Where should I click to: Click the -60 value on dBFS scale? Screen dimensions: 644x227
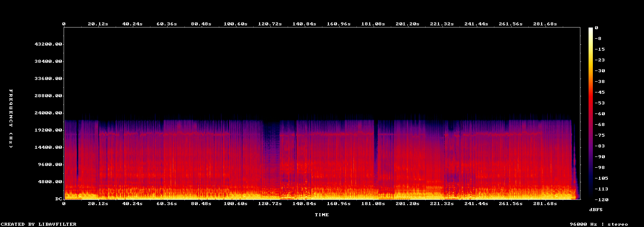click(x=601, y=114)
